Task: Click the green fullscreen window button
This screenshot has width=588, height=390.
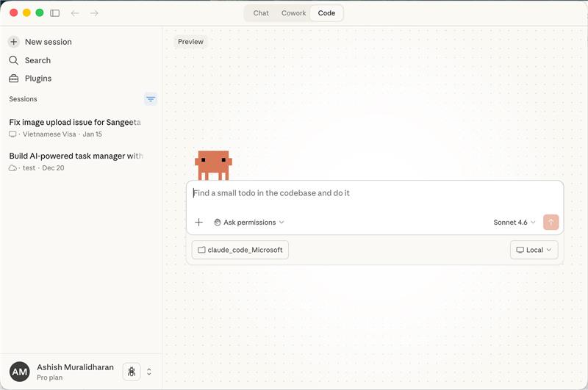Action: [40, 12]
